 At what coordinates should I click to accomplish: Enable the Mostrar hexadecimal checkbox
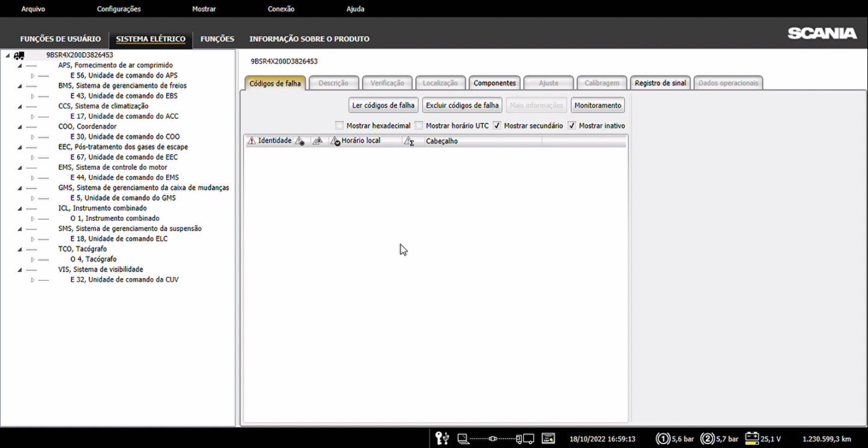click(339, 126)
